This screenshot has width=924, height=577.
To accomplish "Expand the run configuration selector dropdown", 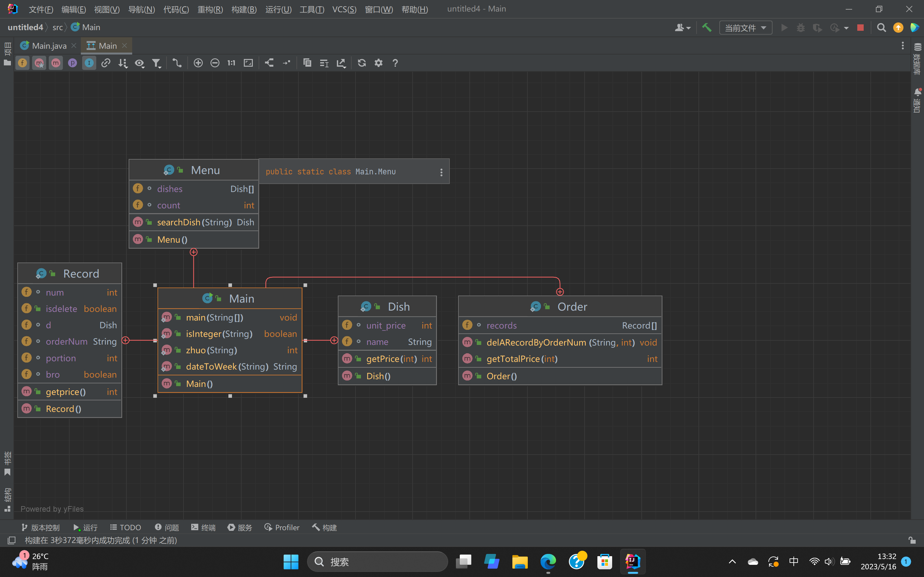I will pos(745,28).
